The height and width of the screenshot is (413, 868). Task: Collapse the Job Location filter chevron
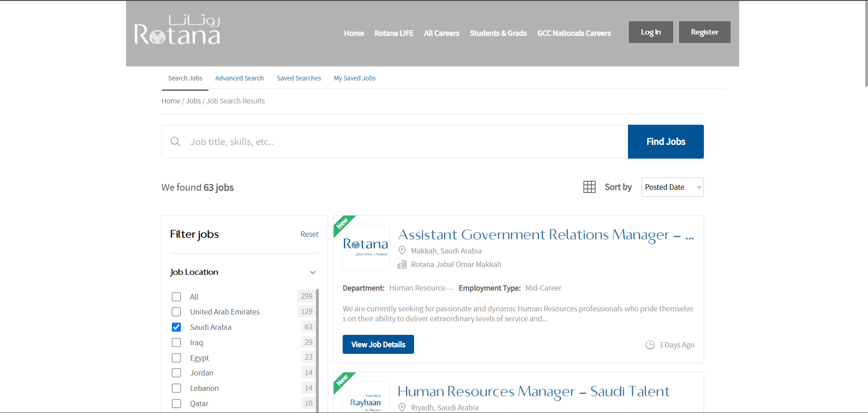[x=312, y=272]
